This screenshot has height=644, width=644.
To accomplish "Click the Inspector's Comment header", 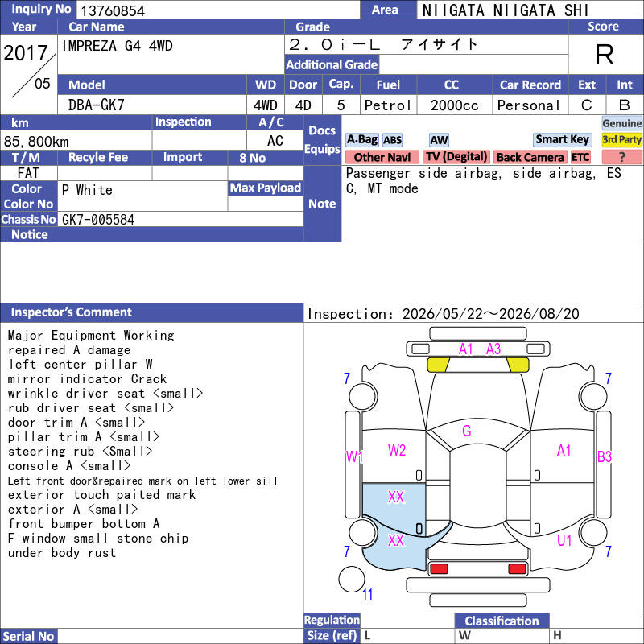I will (151, 312).
